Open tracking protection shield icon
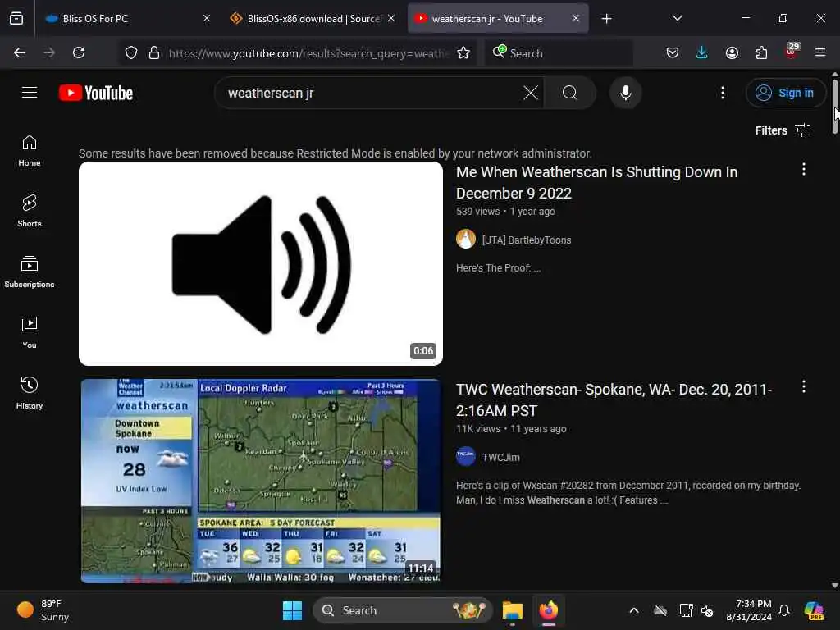Viewport: 840px width, 630px height. click(131, 52)
